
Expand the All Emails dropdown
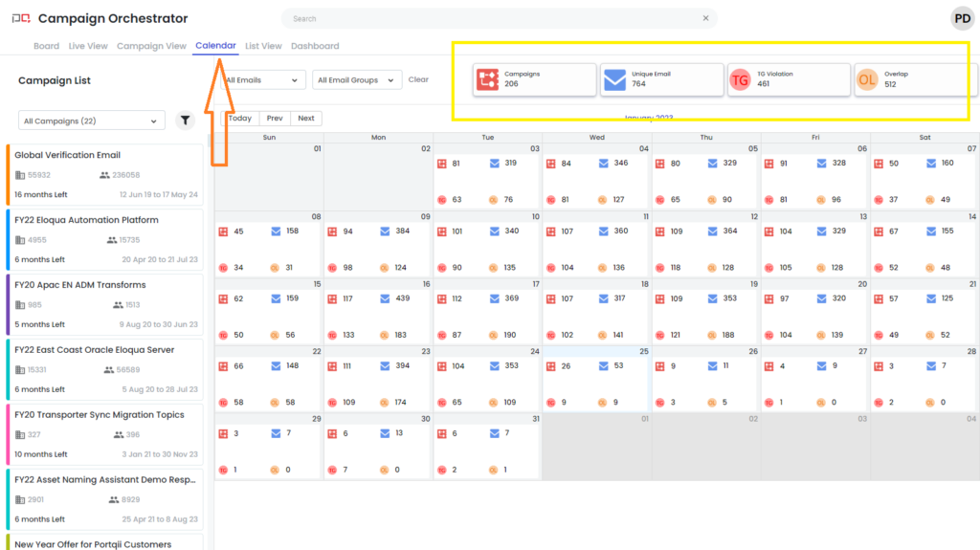pos(263,80)
